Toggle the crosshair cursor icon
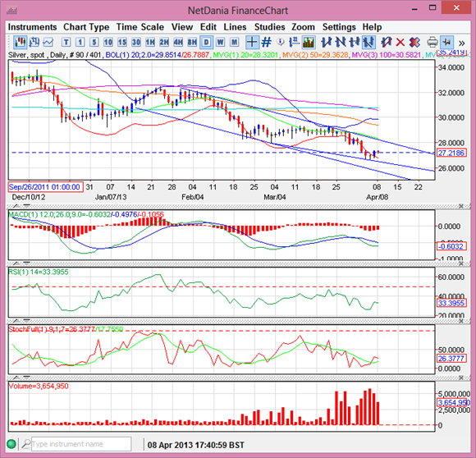476x458 pixels. (x=252, y=42)
